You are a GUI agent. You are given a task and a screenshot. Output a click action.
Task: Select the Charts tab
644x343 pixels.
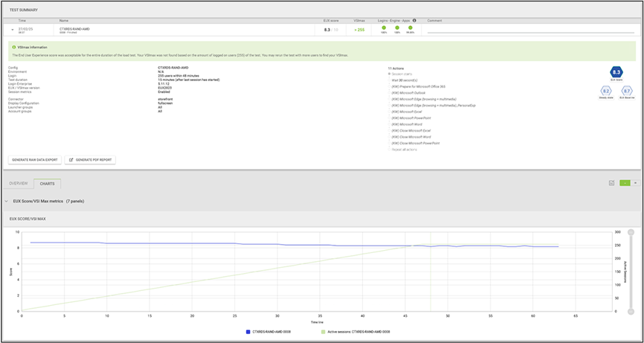click(x=48, y=184)
